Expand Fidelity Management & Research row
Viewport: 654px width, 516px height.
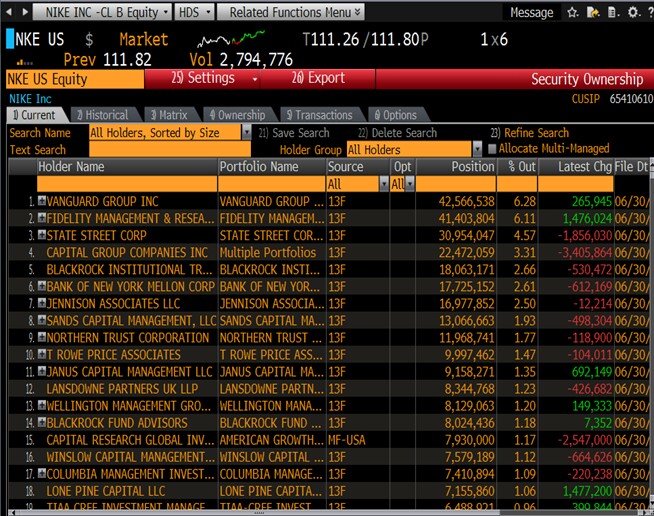click(x=42, y=218)
